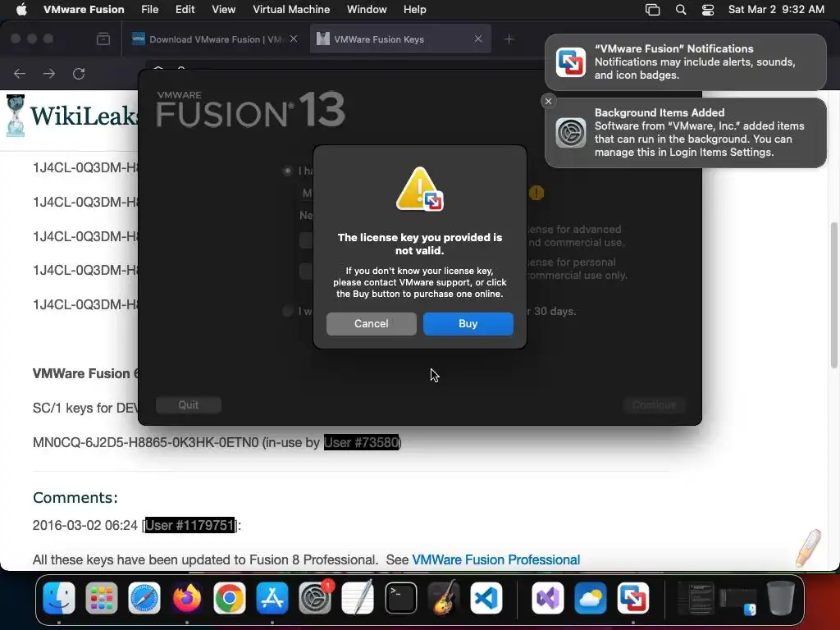Click Cancel in the invalid license dialog

click(372, 323)
